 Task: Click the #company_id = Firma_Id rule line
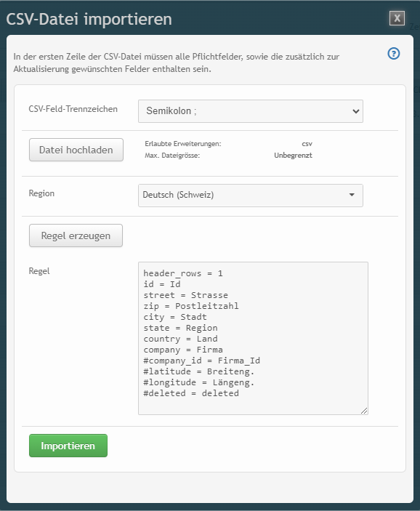(202, 361)
